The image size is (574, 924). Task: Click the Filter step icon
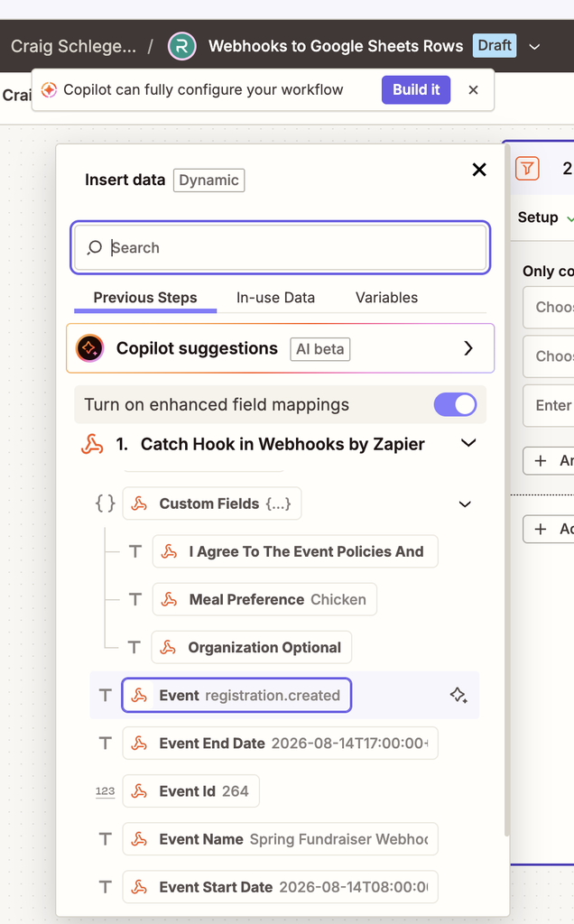527,169
